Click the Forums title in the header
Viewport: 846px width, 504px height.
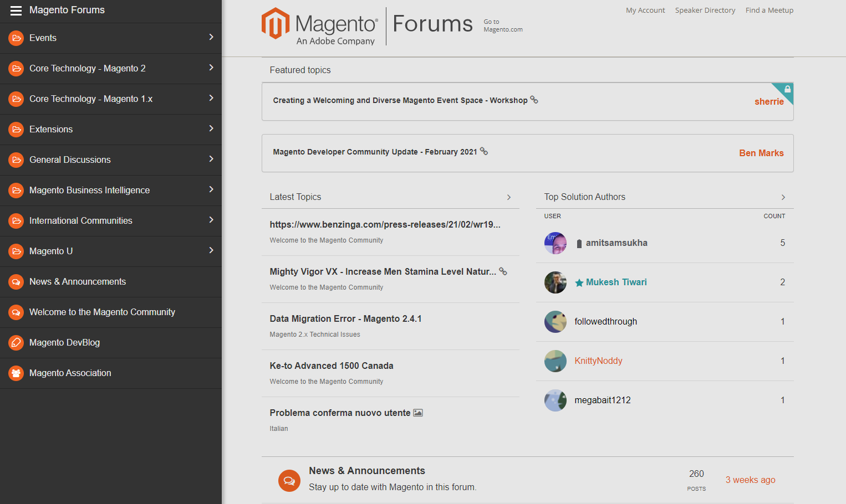pyautogui.click(x=432, y=24)
